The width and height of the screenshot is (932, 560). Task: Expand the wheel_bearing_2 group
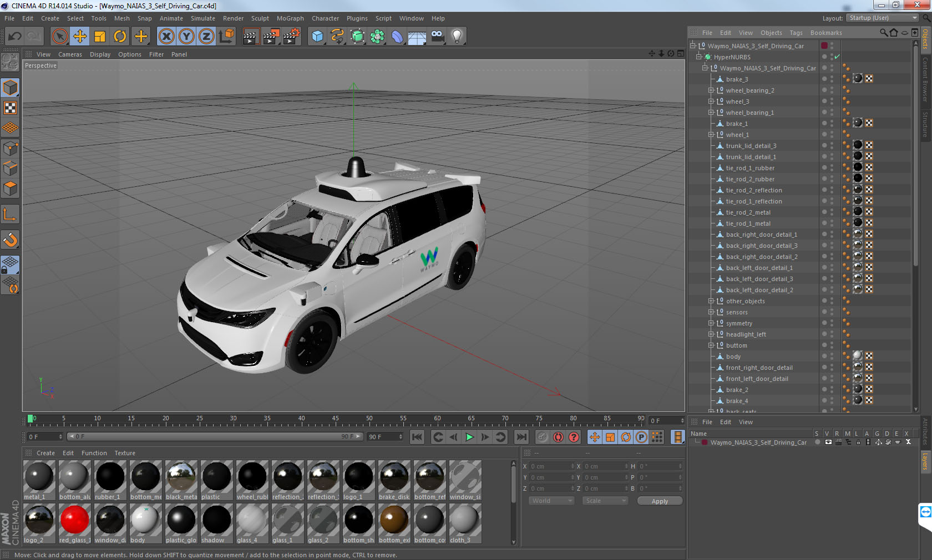[x=711, y=90]
